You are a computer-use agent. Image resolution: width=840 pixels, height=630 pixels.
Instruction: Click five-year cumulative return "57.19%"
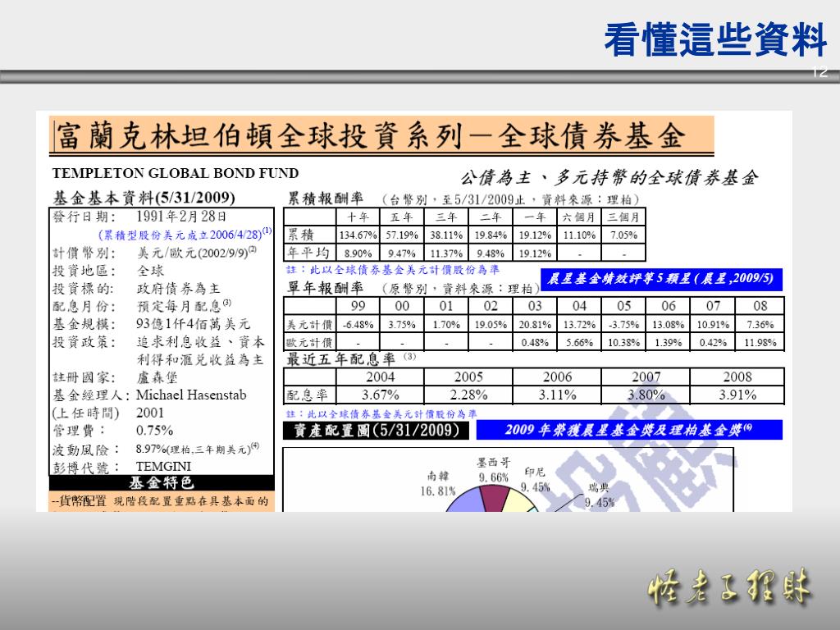(402, 235)
